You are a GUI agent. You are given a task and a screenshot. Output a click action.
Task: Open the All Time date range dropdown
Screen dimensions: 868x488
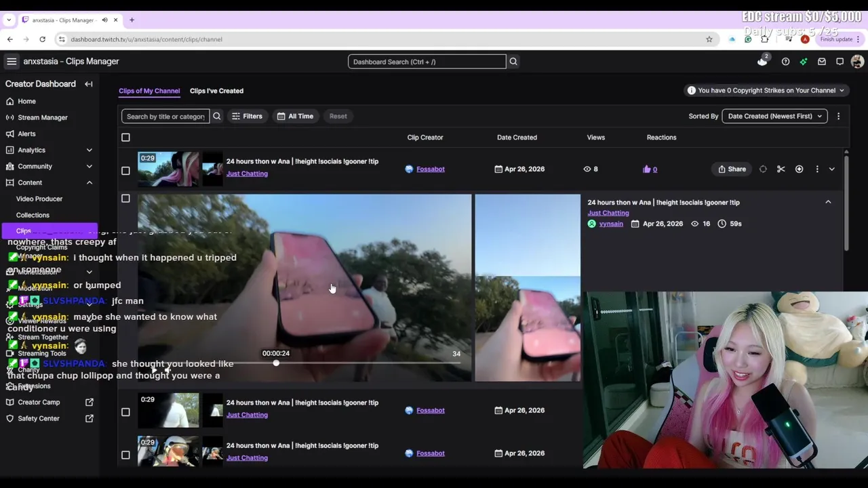point(296,116)
